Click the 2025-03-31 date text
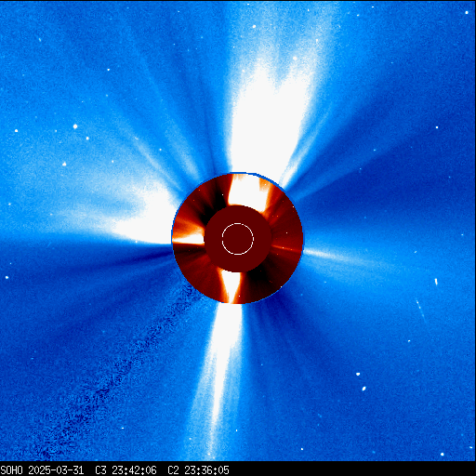 pos(56,470)
